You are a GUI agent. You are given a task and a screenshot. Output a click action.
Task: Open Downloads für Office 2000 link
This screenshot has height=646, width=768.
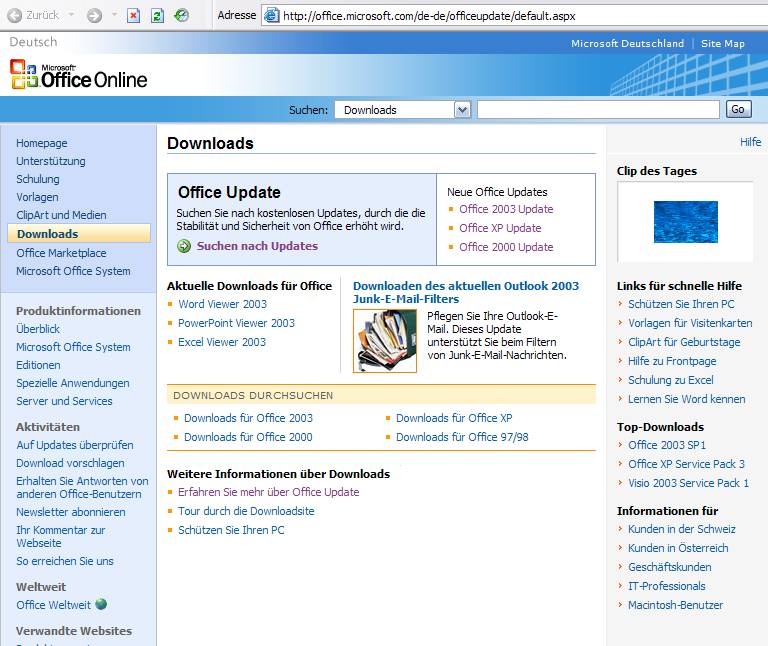pyautogui.click(x=248, y=437)
